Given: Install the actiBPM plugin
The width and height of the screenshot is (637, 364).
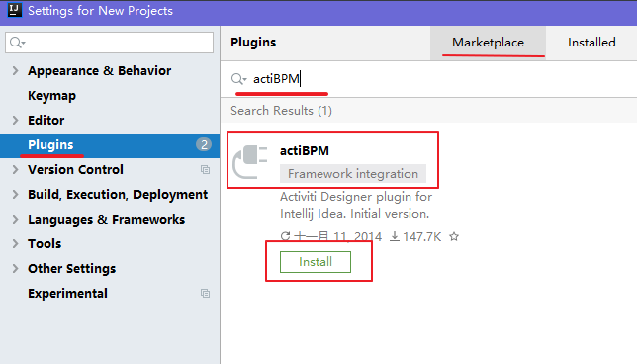Looking at the screenshot, I should 316,262.
